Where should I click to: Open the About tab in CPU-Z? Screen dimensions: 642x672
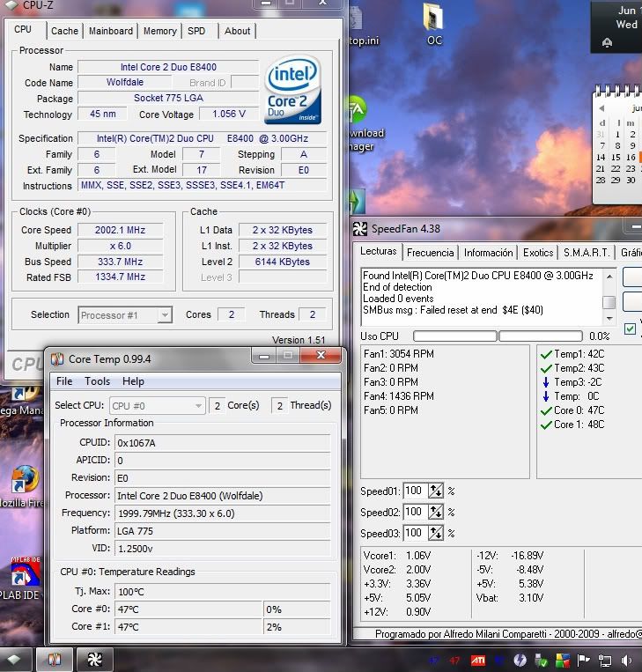click(x=237, y=31)
